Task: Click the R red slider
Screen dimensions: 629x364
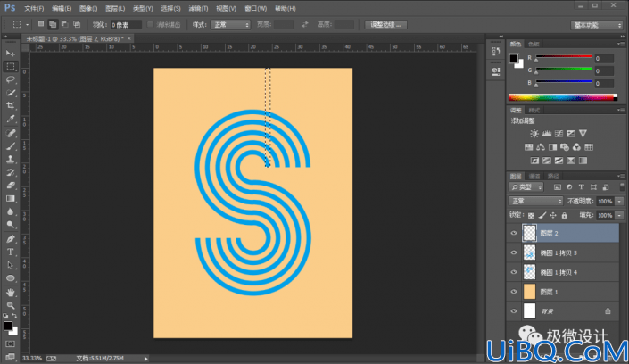Action: 564,58
